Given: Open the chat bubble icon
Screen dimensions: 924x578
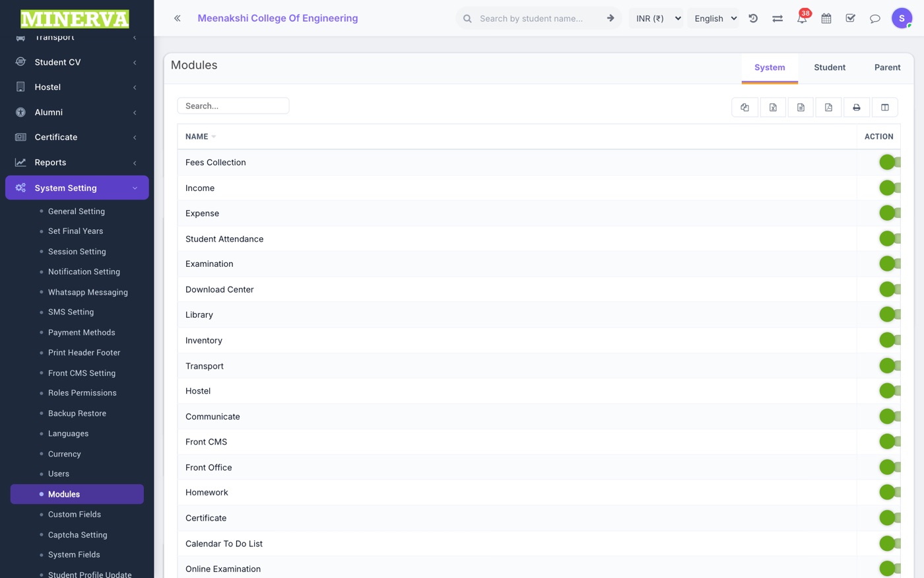Looking at the screenshot, I should (x=875, y=18).
